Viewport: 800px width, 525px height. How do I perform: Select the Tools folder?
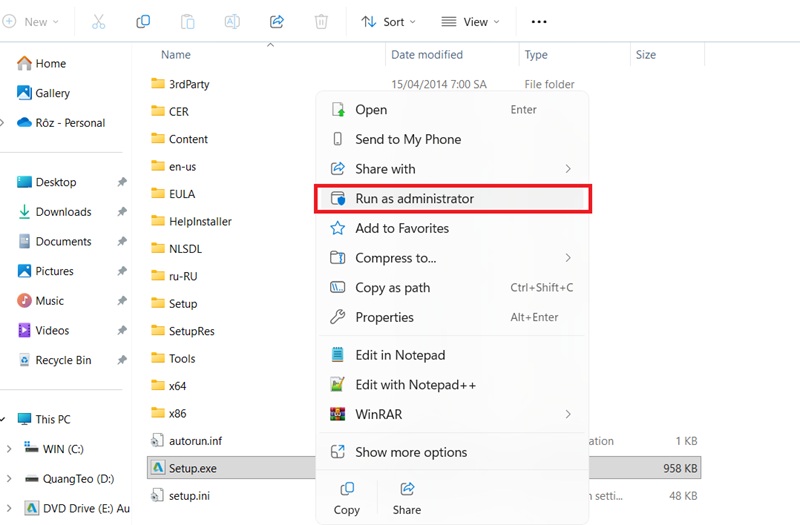[173, 359]
